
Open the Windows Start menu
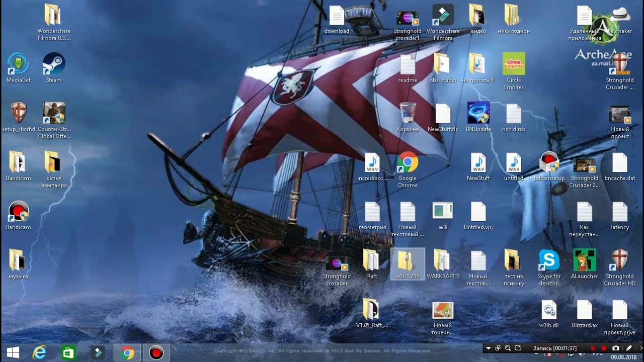tap(13, 353)
